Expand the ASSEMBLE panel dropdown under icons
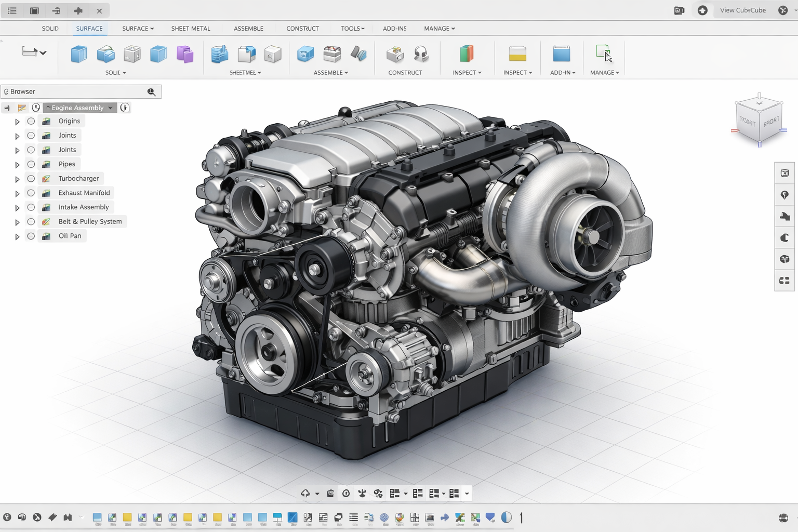The height and width of the screenshot is (532, 798). [x=330, y=73]
